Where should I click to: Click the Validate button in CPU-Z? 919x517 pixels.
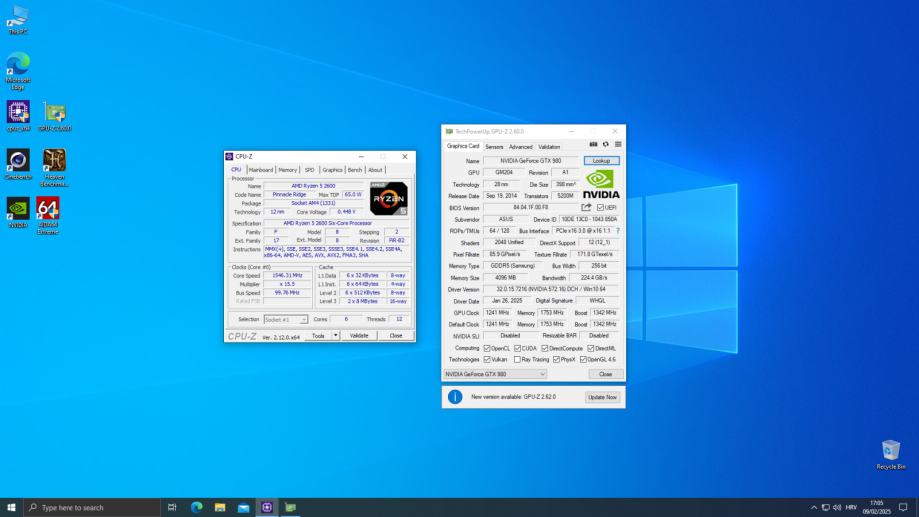point(359,336)
